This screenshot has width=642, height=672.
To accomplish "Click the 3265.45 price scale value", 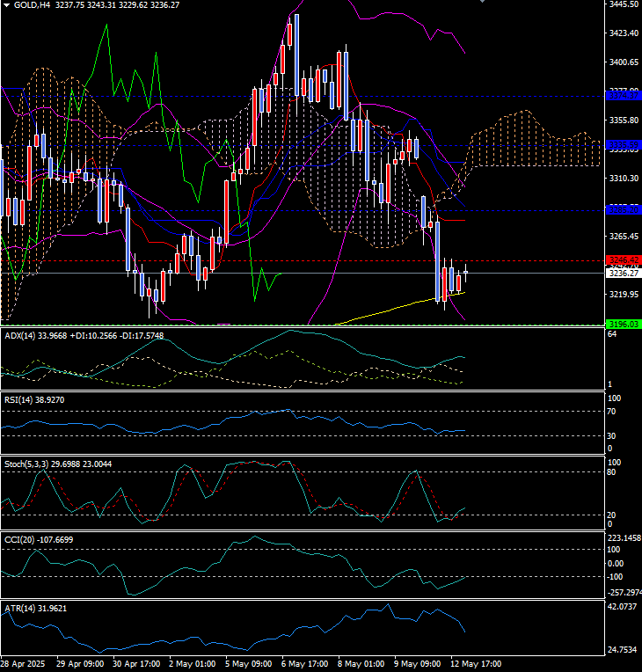I will tap(624, 236).
